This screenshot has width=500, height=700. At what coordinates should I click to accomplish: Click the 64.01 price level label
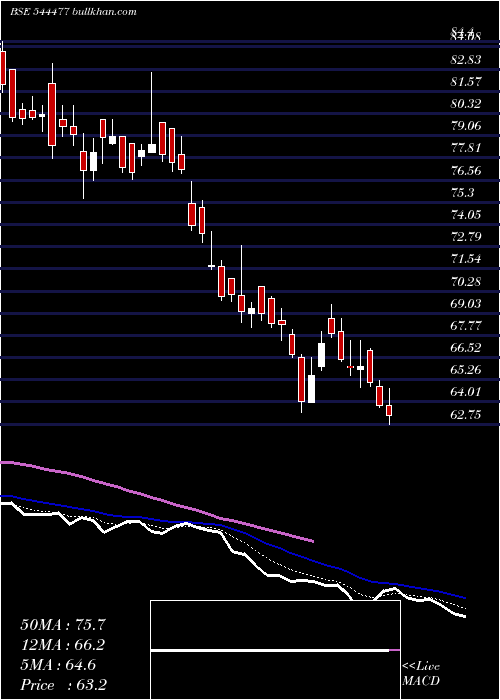click(466, 392)
